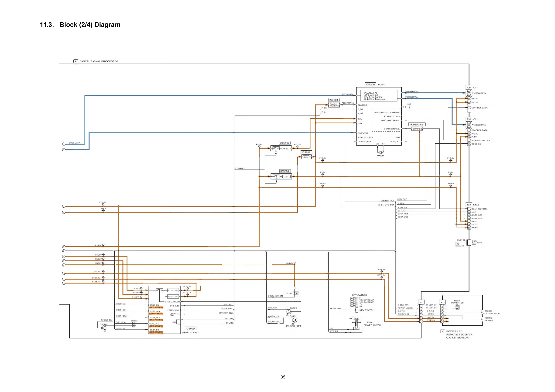Click the orange 'LED 8TIMES' highlight under SOS8_SS
555x392 pixels.
[156, 308]
